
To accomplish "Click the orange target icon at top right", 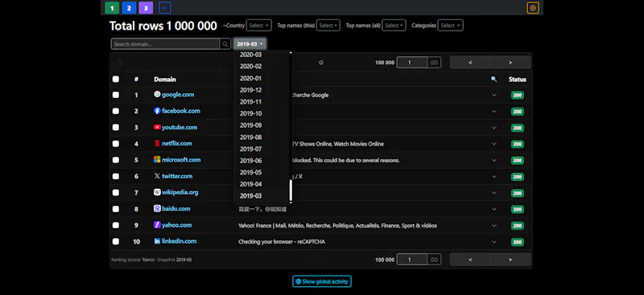I will (533, 7).
